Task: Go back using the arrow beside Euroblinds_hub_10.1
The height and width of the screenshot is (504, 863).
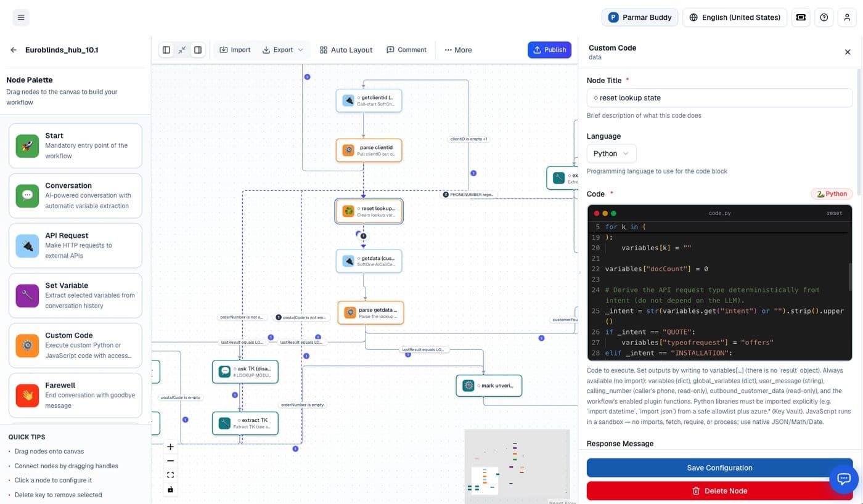Action: point(14,50)
